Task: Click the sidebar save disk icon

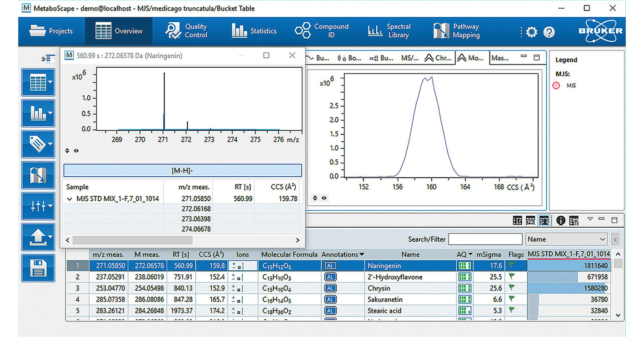Action: click(38, 268)
